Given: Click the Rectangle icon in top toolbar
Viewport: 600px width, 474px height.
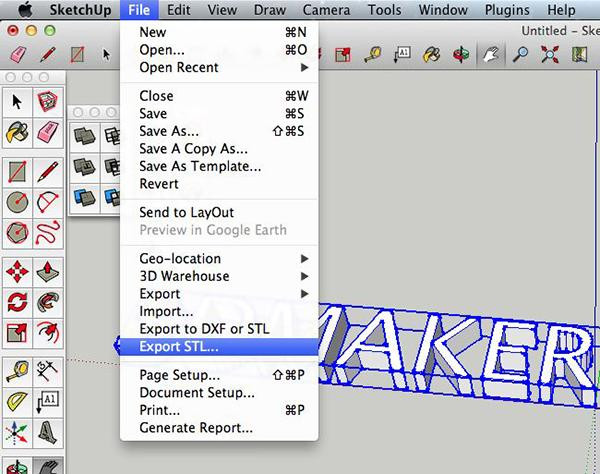Looking at the screenshot, I should point(77,54).
